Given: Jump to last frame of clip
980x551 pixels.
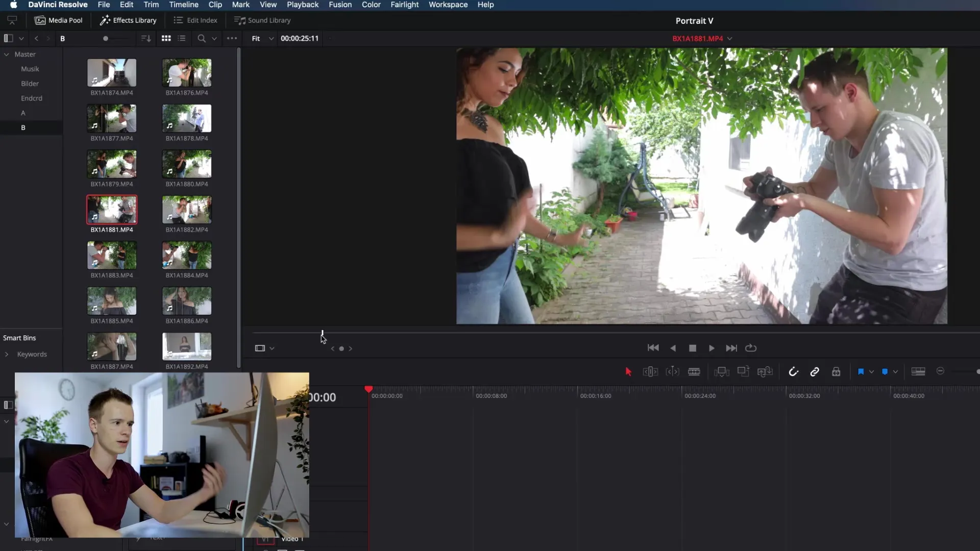Looking at the screenshot, I should click(x=731, y=348).
